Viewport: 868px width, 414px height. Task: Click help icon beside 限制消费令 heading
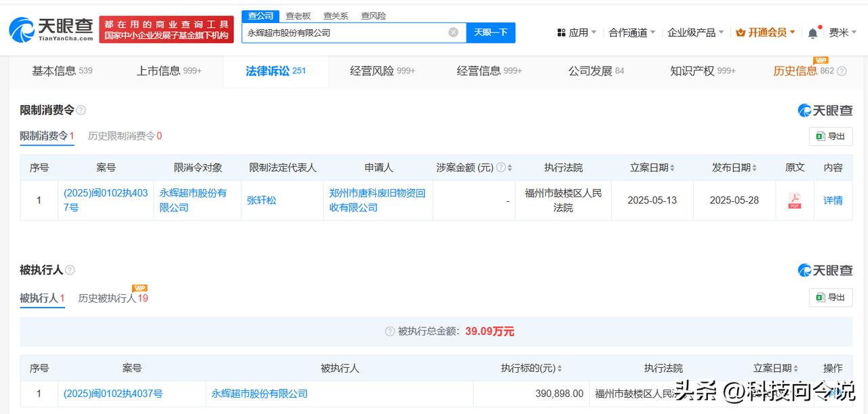point(81,110)
